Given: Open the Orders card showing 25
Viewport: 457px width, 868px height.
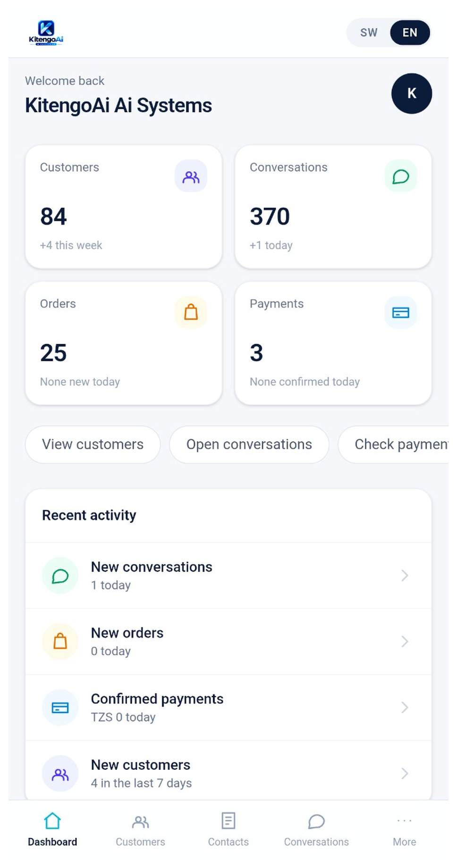Looking at the screenshot, I should [x=124, y=343].
